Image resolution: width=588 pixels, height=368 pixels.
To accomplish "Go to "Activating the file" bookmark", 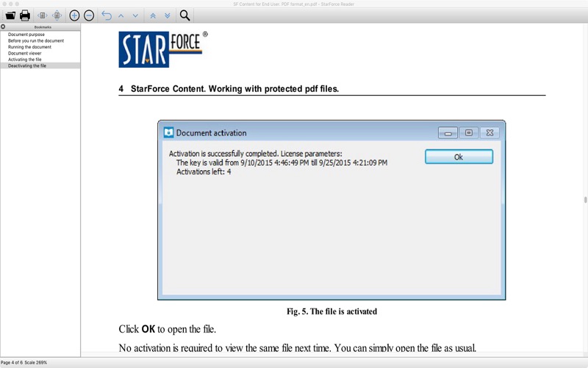I will click(x=25, y=60).
